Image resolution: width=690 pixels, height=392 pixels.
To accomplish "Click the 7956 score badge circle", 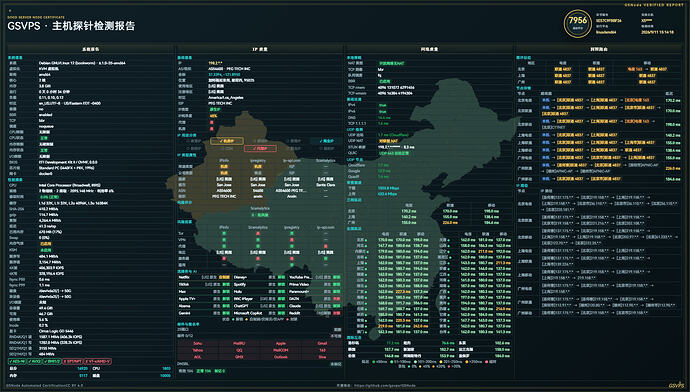I will pos(577,24).
